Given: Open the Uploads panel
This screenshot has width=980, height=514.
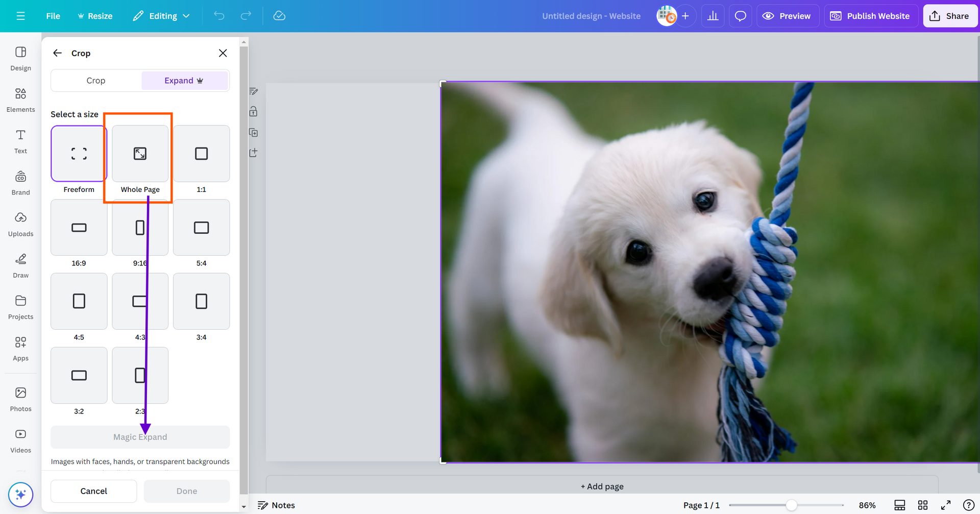Looking at the screenshot, I should pyautogui.click(x=20, y=224).
